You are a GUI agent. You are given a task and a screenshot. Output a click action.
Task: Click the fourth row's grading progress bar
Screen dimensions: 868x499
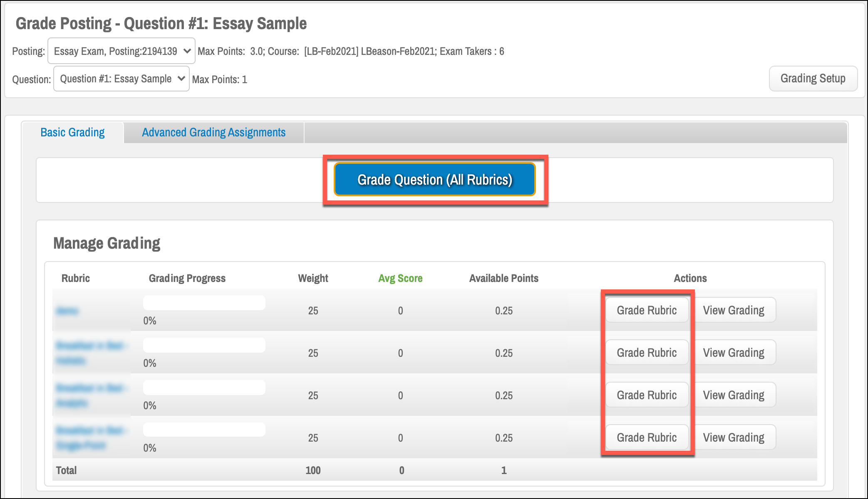pyautogui.click(x=204, y=430)
